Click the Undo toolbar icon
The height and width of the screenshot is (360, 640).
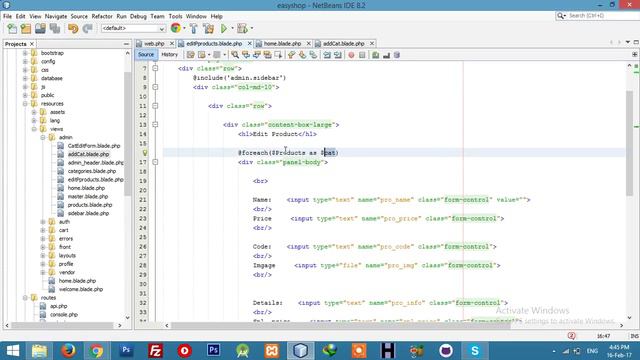click(x=73, y=29)
